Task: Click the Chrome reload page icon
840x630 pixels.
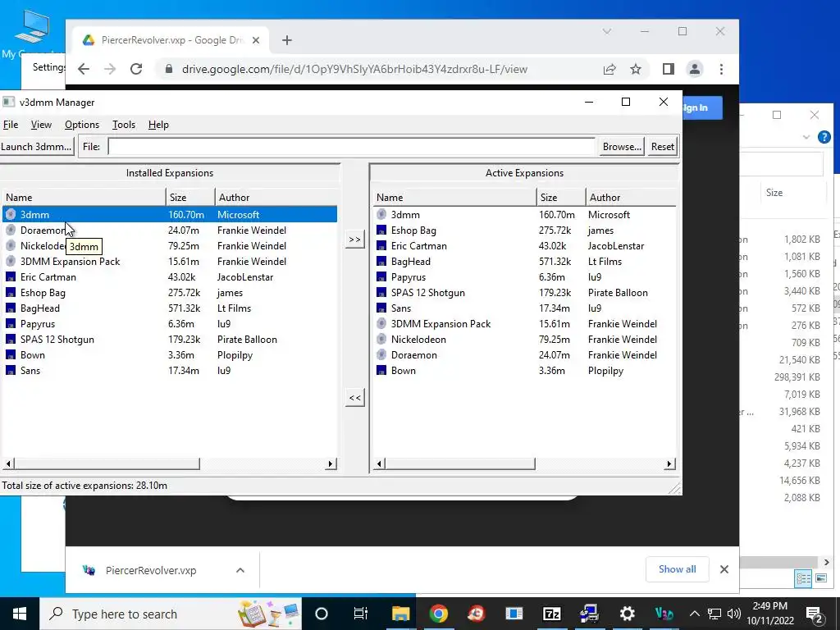Action: click(x=136, y=69)
